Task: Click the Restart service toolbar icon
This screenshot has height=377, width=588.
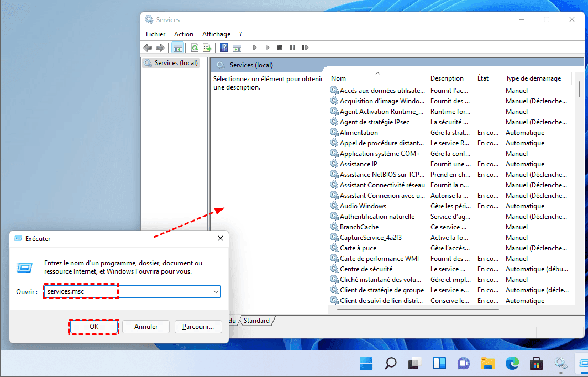Action: tap(305, 48)
